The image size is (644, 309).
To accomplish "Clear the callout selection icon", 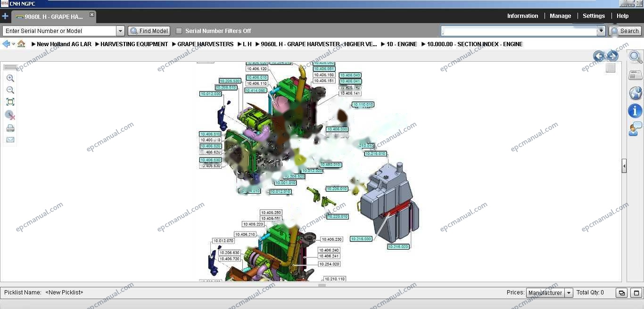I will 10,115.
